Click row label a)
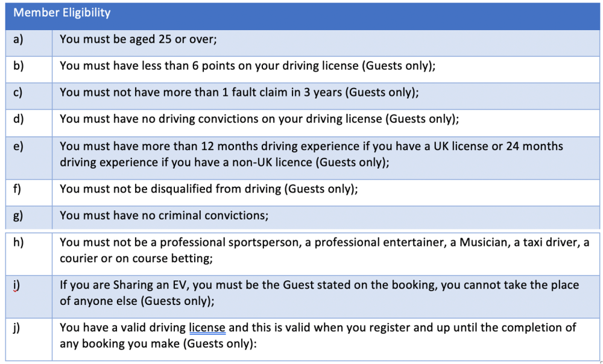603x364 pixels. [18, 39]
